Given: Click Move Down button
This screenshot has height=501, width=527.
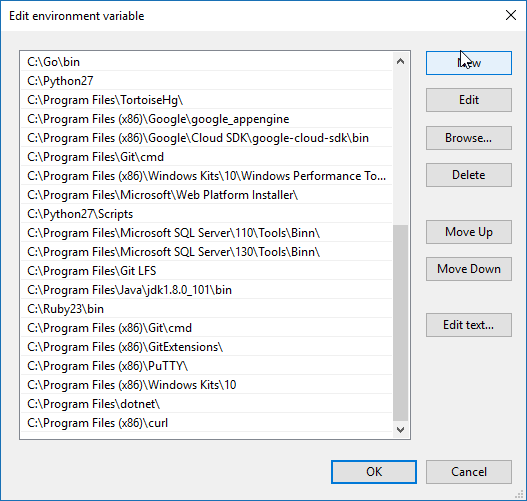Looking at the screenshot, I should point(469,269).
